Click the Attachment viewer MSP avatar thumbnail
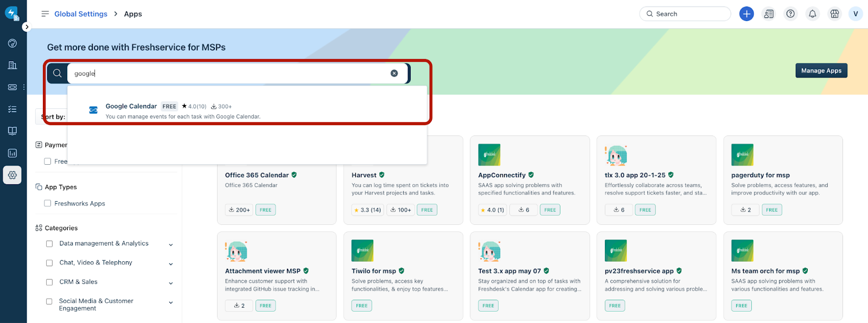The height and width of the screenshot is (323, 868). pyautogui.click(x=236, y=251)
